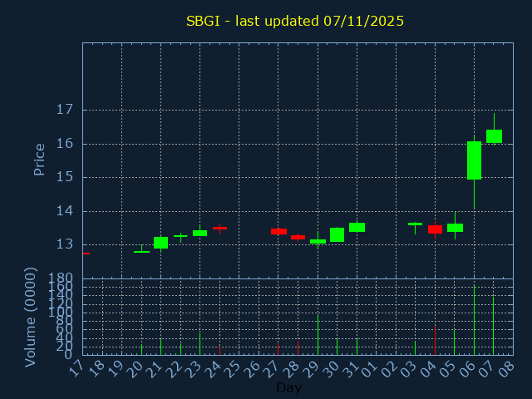Select the red candlestick for day 24

click(x=219, y=229)
